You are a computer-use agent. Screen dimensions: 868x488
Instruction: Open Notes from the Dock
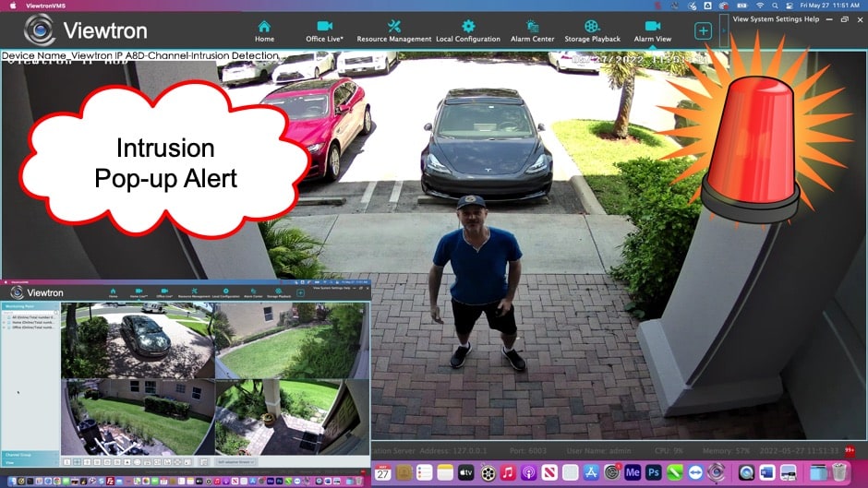pyautogui.click(x=445, y=472)
